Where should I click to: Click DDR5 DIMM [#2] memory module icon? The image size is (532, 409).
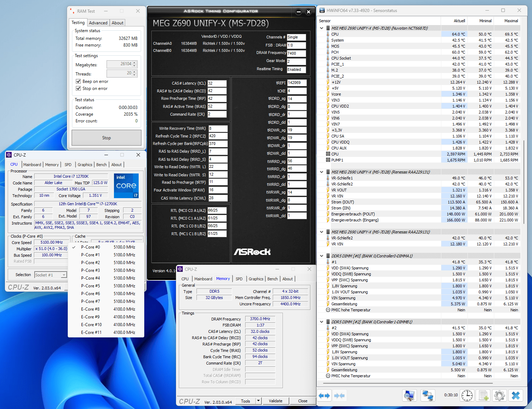(328, 322)
